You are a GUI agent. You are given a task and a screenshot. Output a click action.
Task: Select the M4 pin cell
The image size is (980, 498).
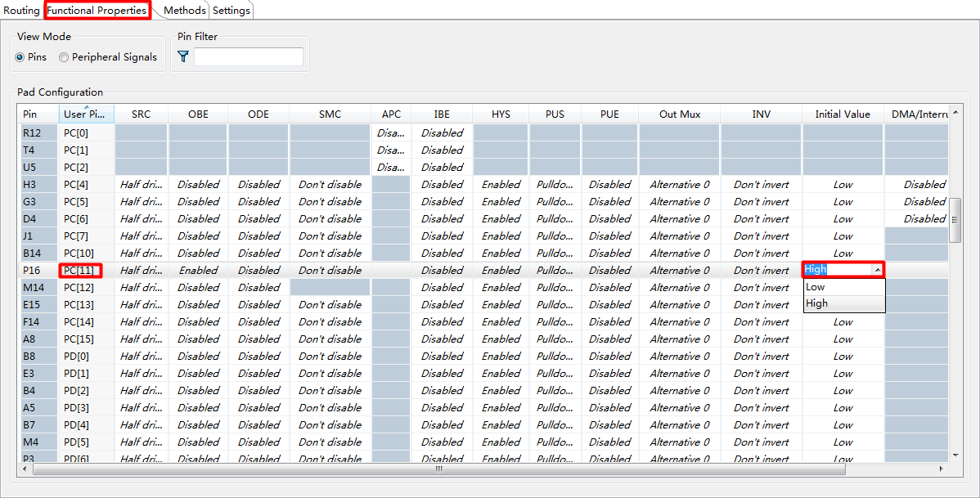[x=38, y=442]
